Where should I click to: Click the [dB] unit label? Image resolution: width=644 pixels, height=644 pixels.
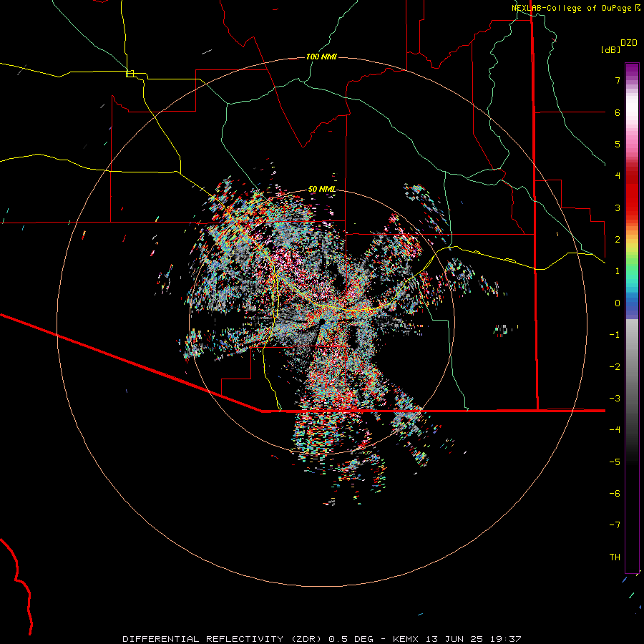pyautogui.click(x=610, y=49)
